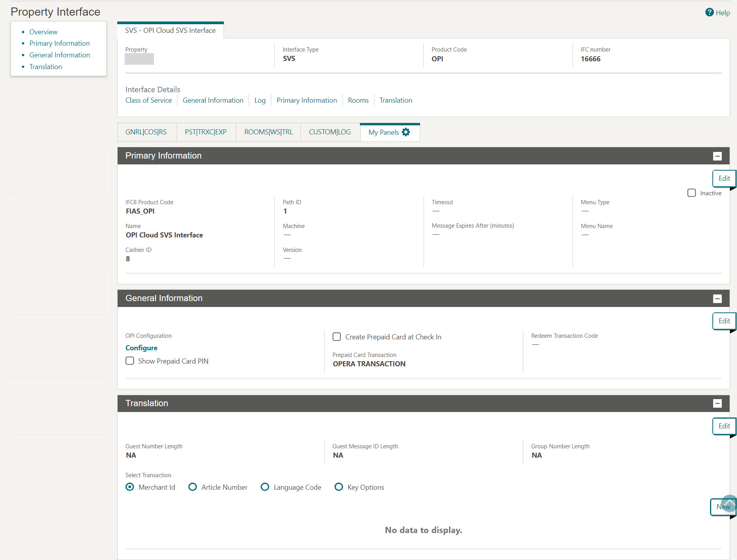Screen dimensions: 737x560
Task: Enable Show Prepaid Card PIN
Action: tap(130, 360)
